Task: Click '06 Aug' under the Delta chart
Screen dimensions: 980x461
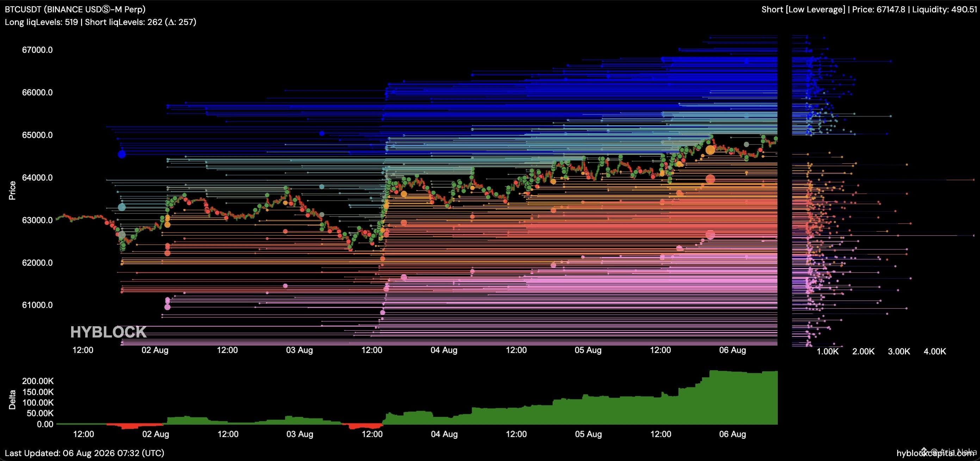Action: (x=733, y=434)
